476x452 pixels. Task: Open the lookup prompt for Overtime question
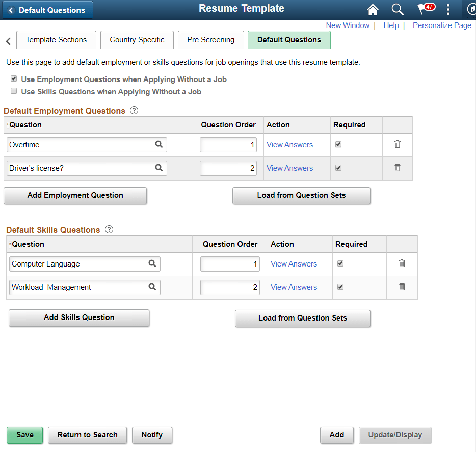(159, 145)
